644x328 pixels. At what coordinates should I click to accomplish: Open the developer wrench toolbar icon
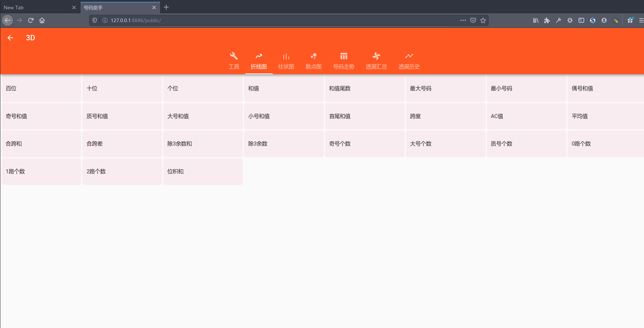pos(559,20)
